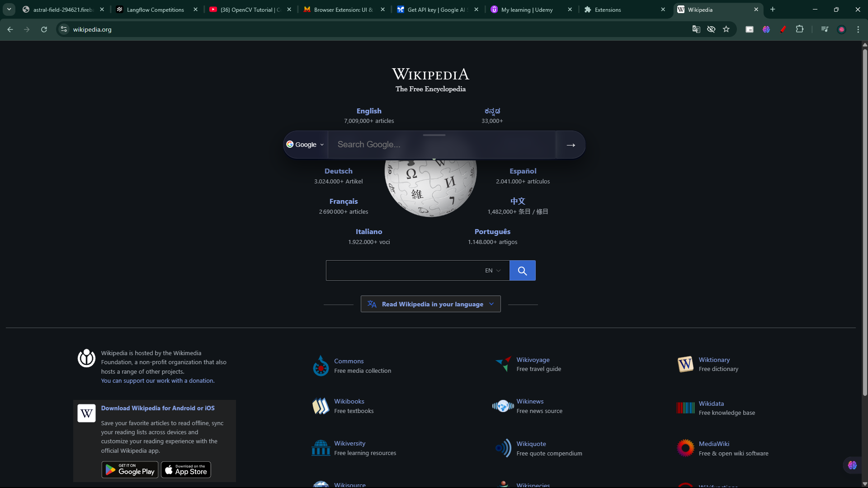The width and height of the screenshot is (868, 488).
Task: Click the red pen extension icon in the toolbar
Action: pyautogui.click(x=783, y=29)
